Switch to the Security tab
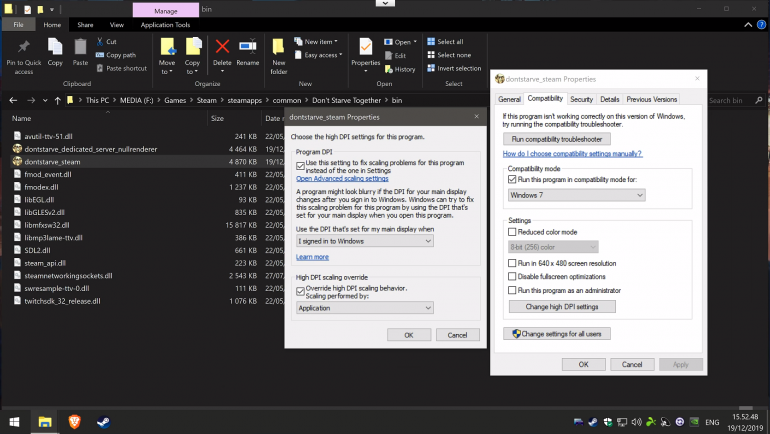 [x=581, y=100]
